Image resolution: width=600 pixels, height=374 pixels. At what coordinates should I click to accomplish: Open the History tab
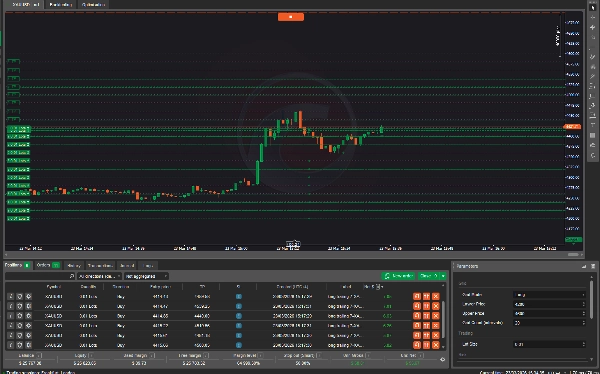click(73, 265)
